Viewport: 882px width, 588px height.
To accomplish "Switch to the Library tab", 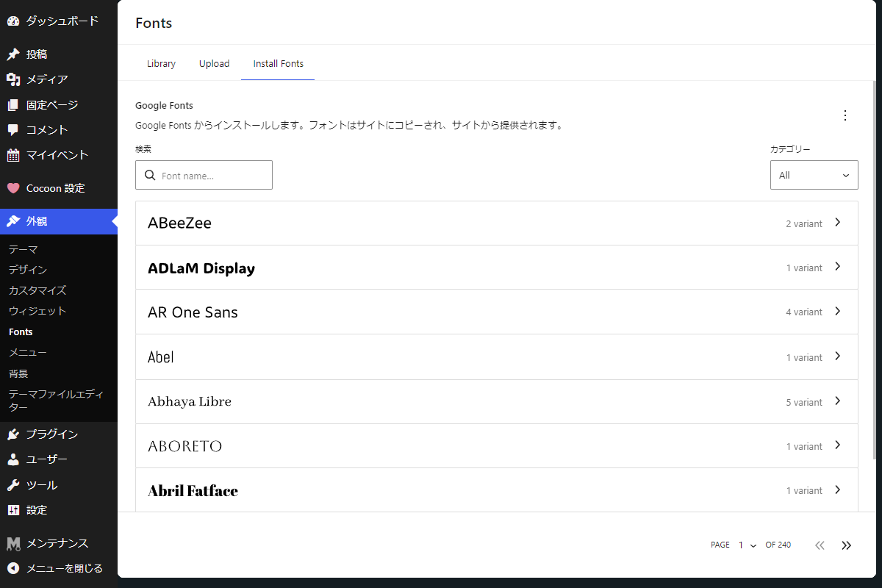I will click(161, 64).
